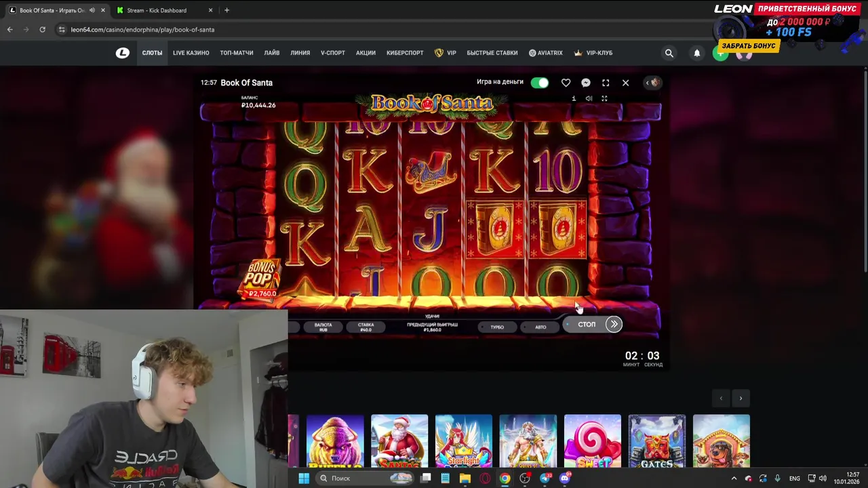Image resolution: width=868 pixels, height=488 pixels.
Task: Click the СТОП button
Action: coord(587,325)
